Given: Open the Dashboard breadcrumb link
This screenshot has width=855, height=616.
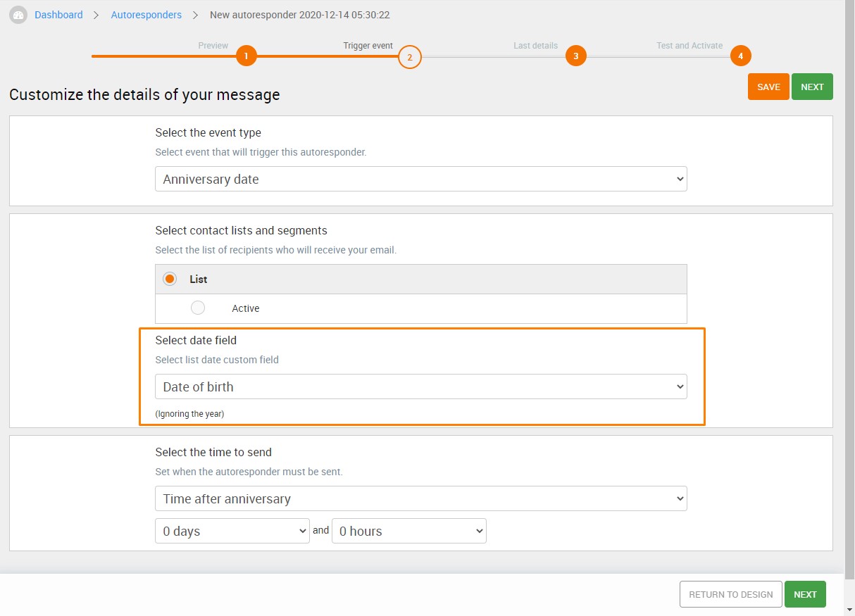Looking at the screenshot, I should coord(58,15).
